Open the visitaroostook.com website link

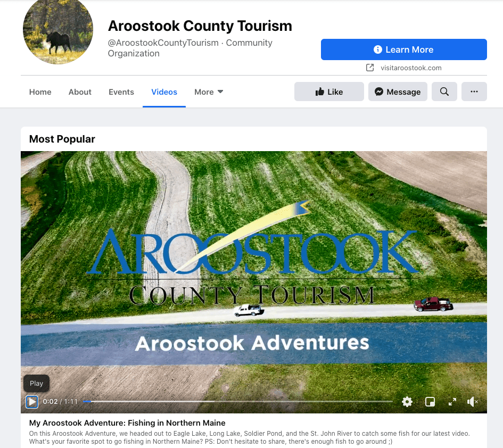[x=411, y=68]
